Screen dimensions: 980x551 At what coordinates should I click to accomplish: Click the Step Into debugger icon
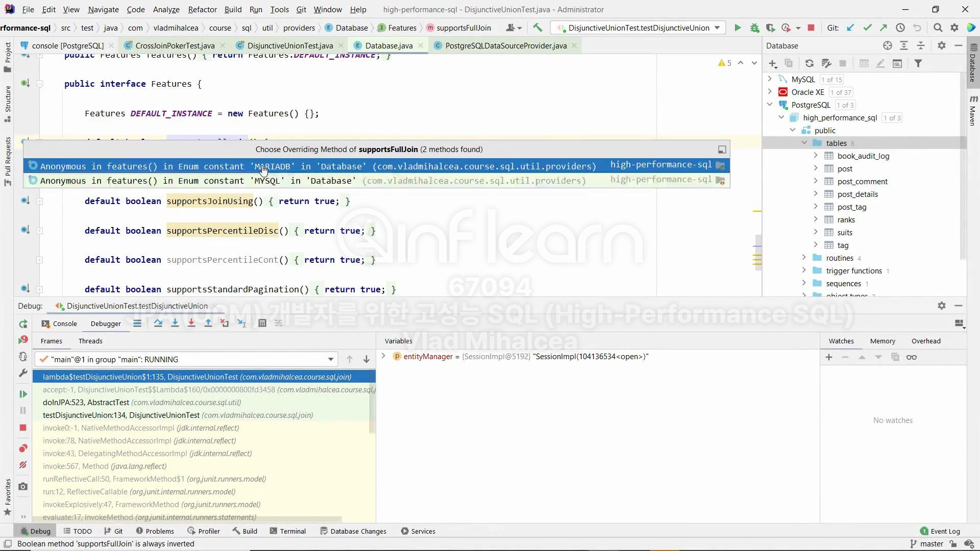pyautogui.click(x=175, y=323)
